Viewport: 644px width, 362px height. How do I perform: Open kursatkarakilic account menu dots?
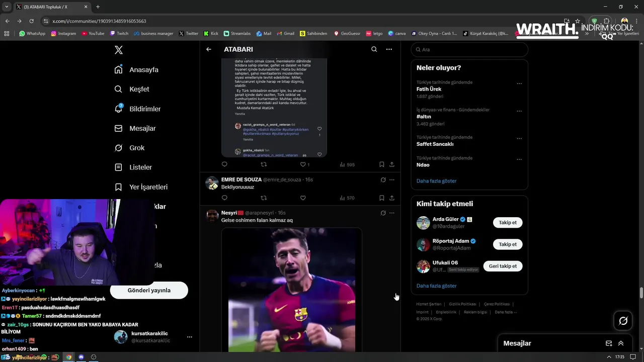(x=189, y=337)
